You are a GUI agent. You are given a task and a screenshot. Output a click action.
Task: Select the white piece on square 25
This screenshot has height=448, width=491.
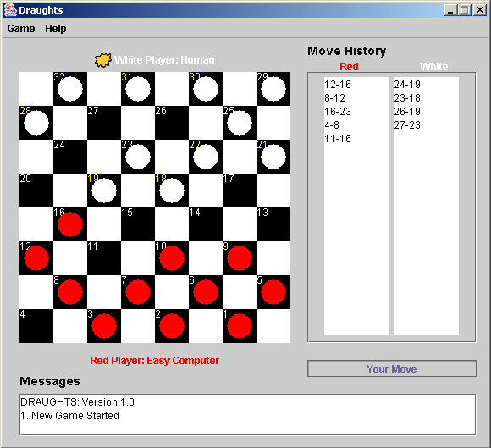(240, 123)
